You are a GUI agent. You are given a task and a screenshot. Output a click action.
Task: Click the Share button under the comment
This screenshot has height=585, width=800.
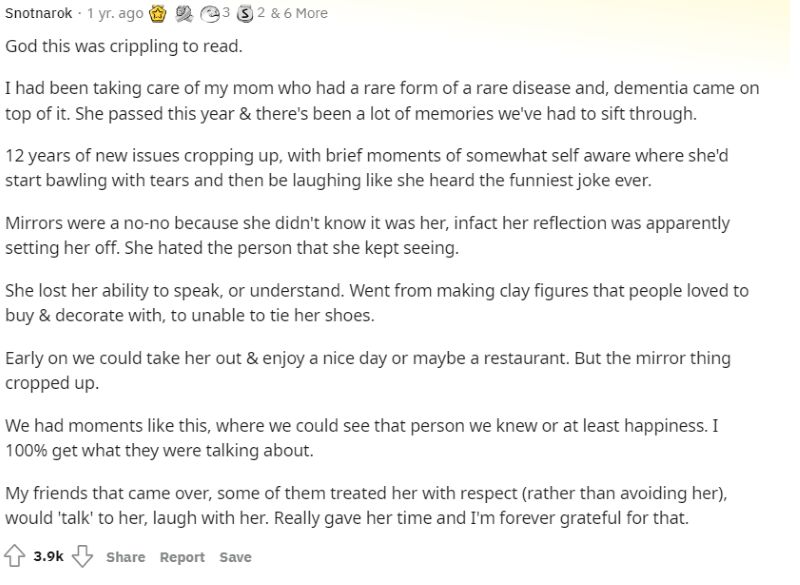[125, 557]
